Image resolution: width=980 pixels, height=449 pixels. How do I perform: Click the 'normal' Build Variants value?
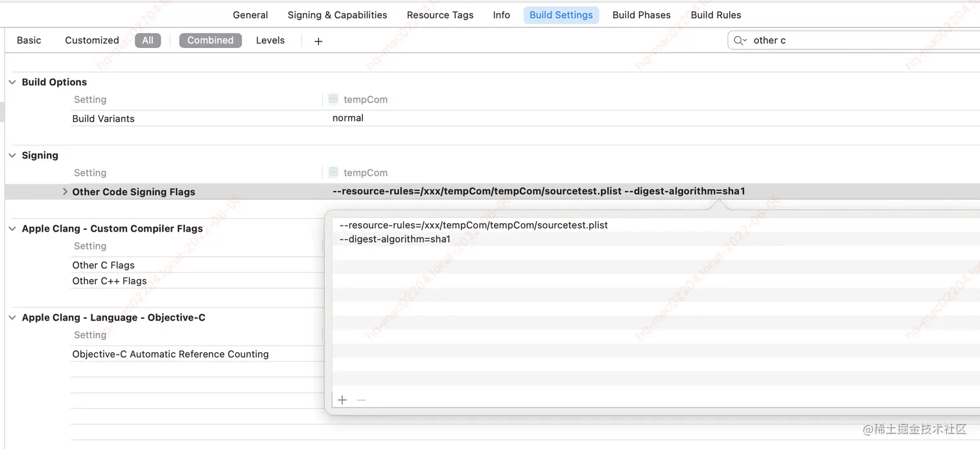pyautogui.click(x=348, y=118)
